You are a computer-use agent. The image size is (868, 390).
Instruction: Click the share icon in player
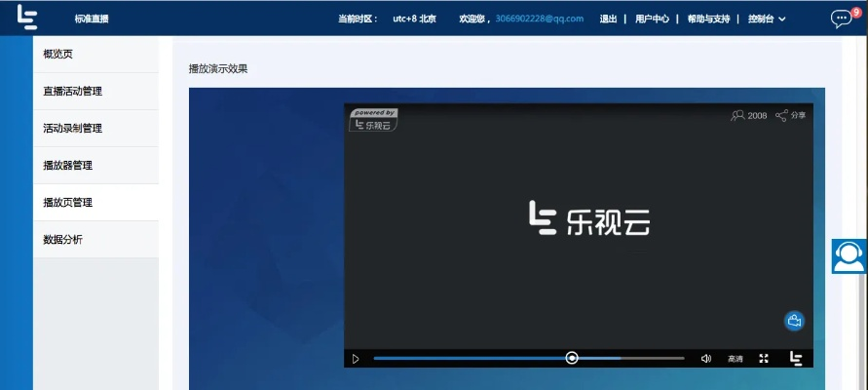[781, 115]
